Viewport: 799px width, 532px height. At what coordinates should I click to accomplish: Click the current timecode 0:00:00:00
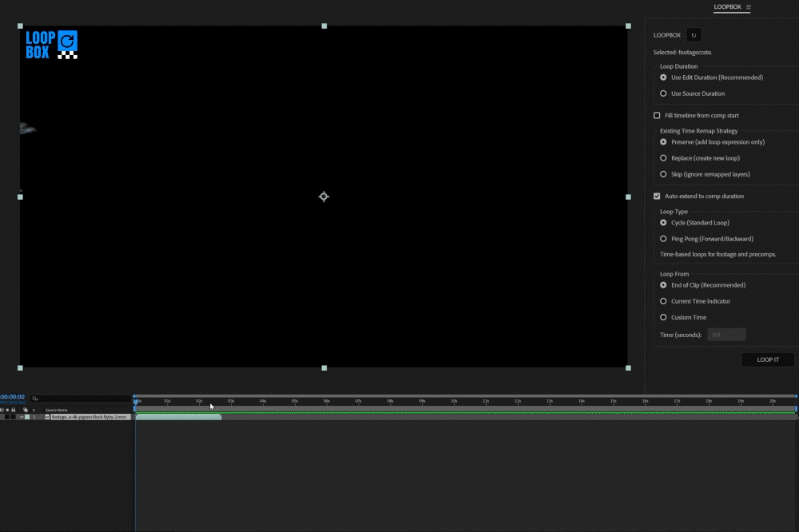coord(12,396)
